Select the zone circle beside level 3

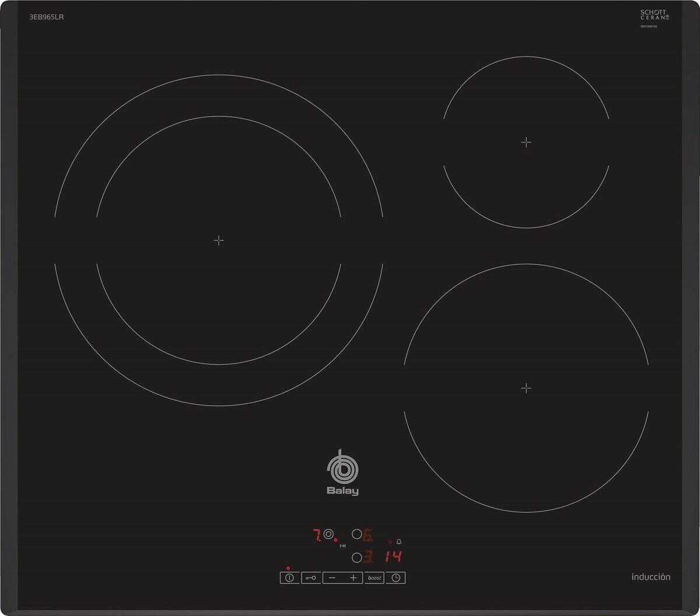point(356,557)
